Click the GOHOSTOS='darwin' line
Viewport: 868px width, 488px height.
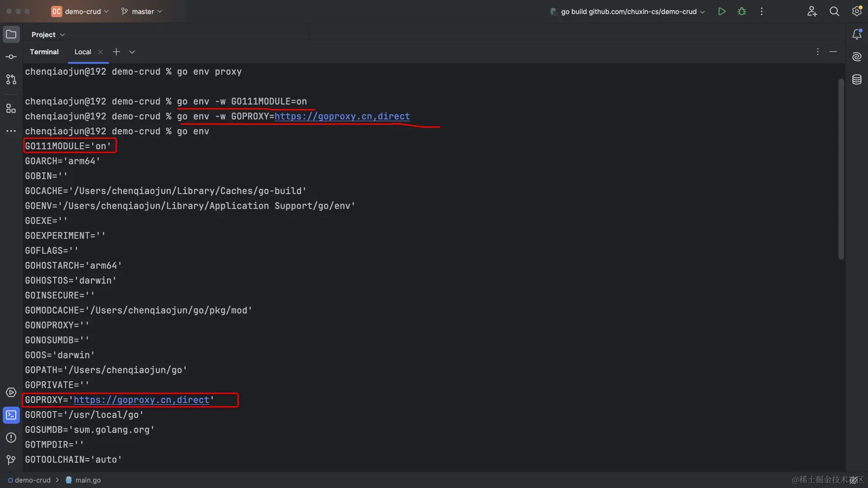pyautogui.click(x=71, y=280)
